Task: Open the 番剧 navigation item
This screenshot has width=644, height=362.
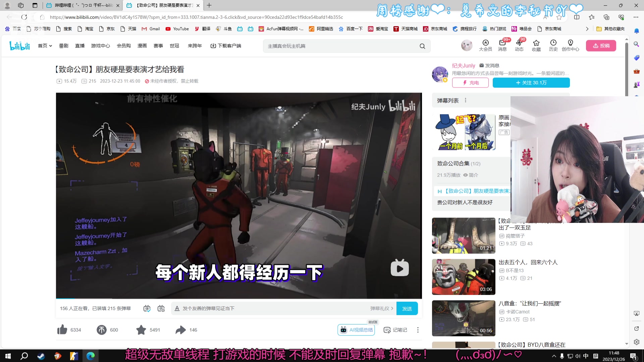Action: tap(63, 46)
